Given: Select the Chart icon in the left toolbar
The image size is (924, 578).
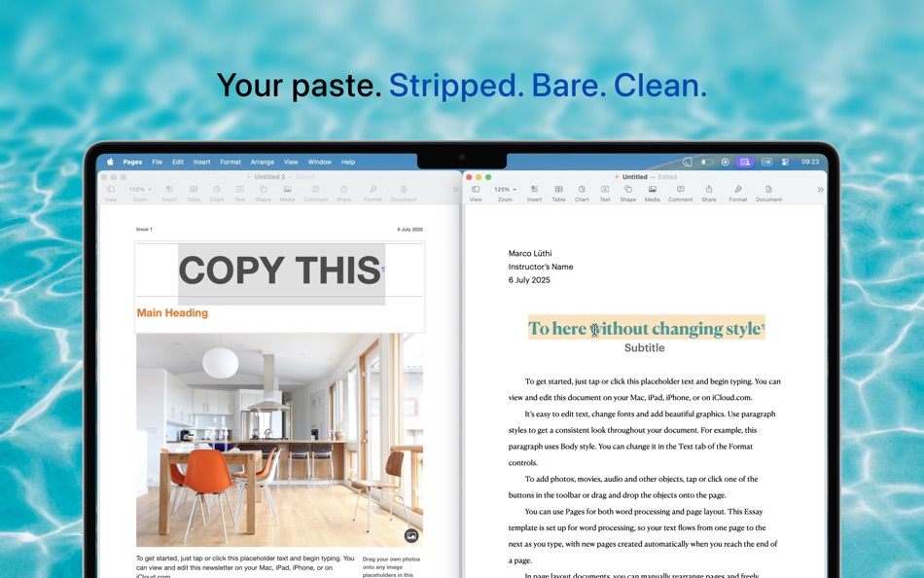Looking at the screenshot, I should (x=217, y=190).
